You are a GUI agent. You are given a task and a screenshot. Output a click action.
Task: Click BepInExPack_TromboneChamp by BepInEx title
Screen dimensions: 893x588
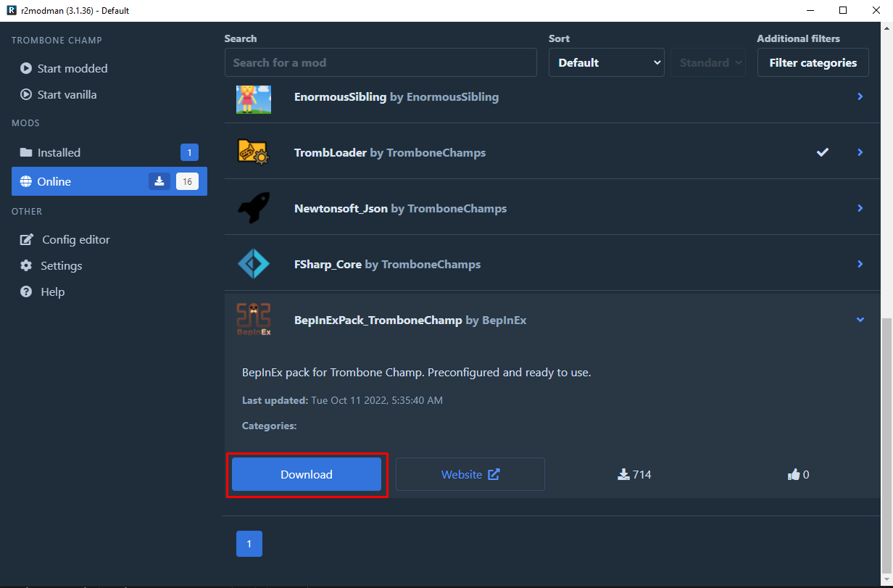point(410,320)
